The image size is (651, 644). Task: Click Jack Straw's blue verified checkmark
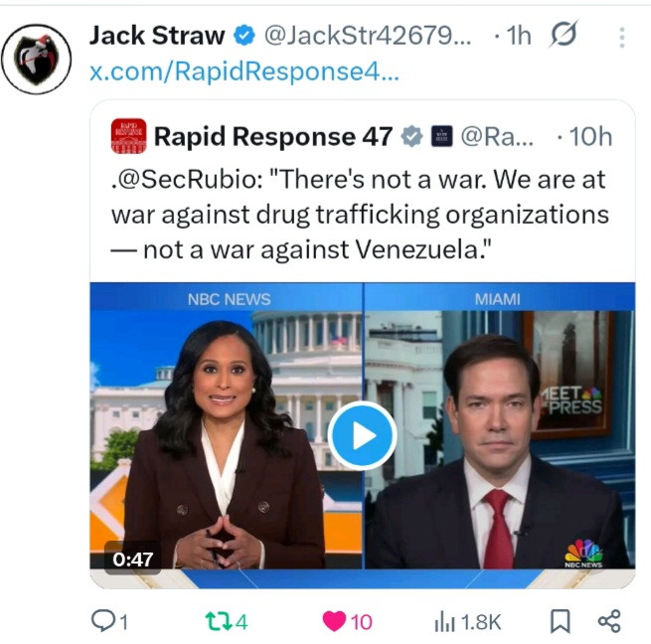click(244, 35)
